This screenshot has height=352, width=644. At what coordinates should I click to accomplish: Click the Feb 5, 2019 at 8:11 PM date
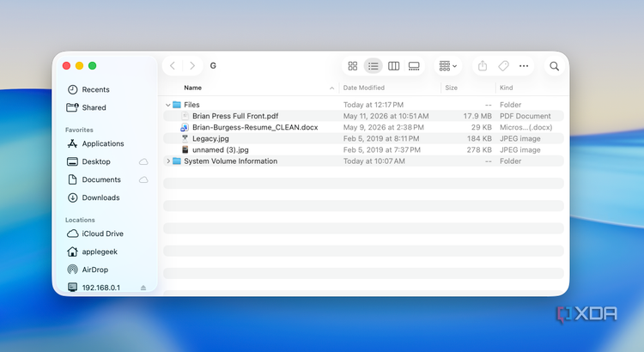(381, 139)
